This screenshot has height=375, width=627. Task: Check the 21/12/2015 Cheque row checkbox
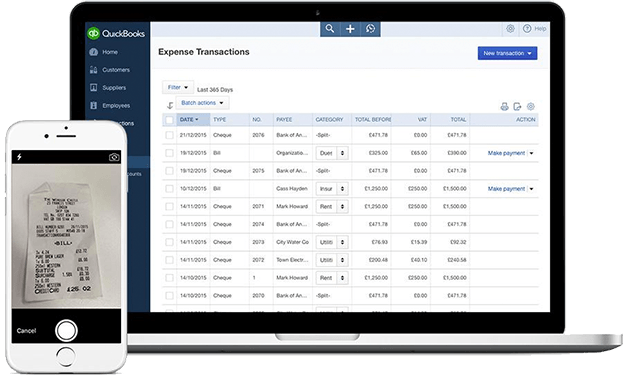tap(169, 135)
